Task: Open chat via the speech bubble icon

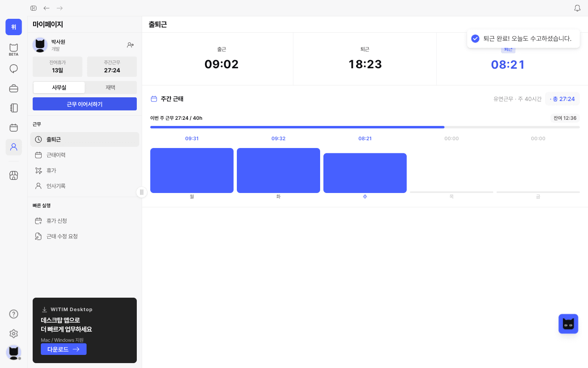Action: [13, 69]
